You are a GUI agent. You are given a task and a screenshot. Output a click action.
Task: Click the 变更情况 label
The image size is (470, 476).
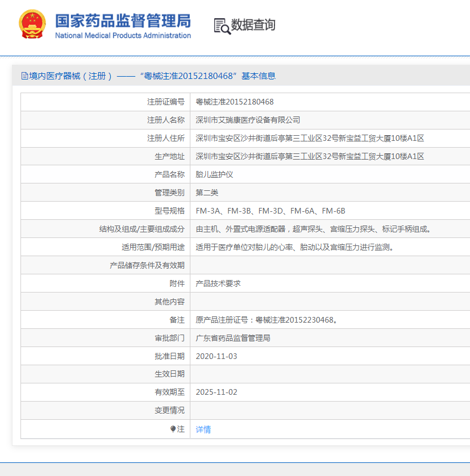[169, 411]
